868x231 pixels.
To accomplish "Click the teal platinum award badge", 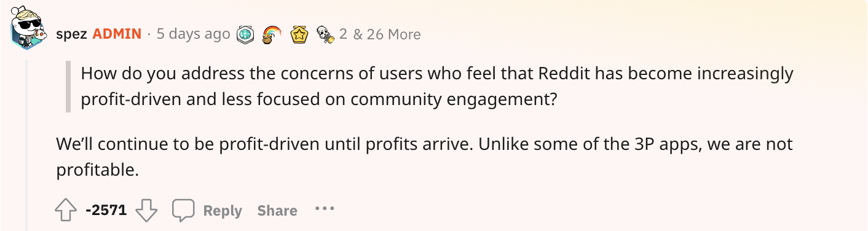I will [247, 34].
